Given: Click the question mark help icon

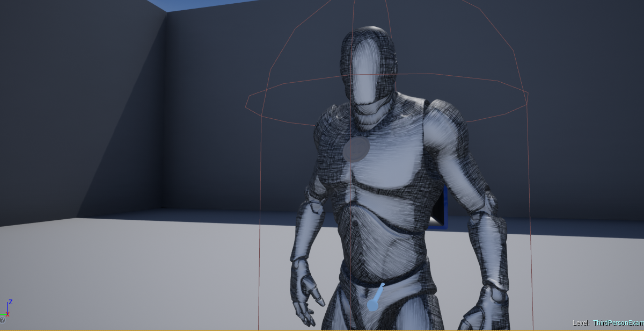Looking at the screenshot, I should tap(3, 320).
